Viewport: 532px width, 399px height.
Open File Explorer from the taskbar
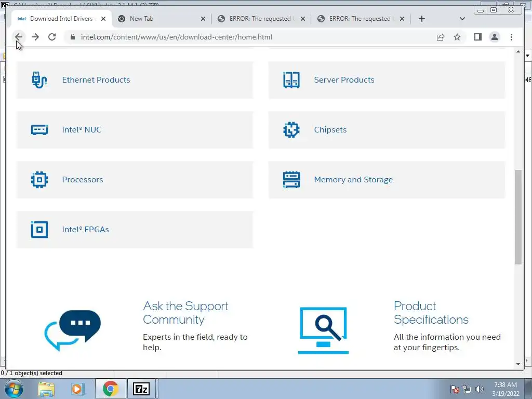[46, 389]
